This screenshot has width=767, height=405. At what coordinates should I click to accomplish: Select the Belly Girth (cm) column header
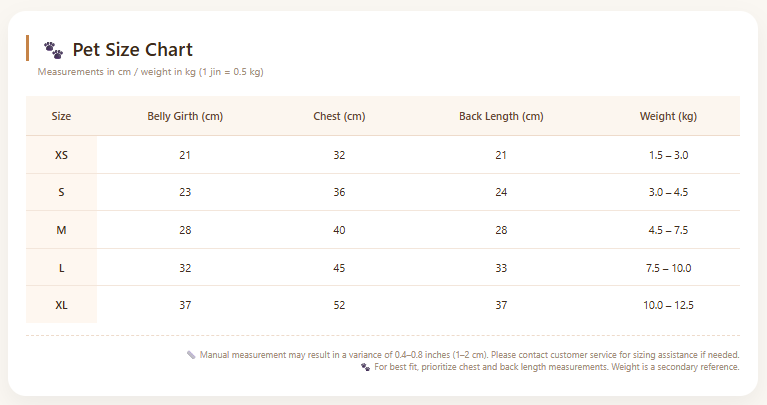pos(185,116)
